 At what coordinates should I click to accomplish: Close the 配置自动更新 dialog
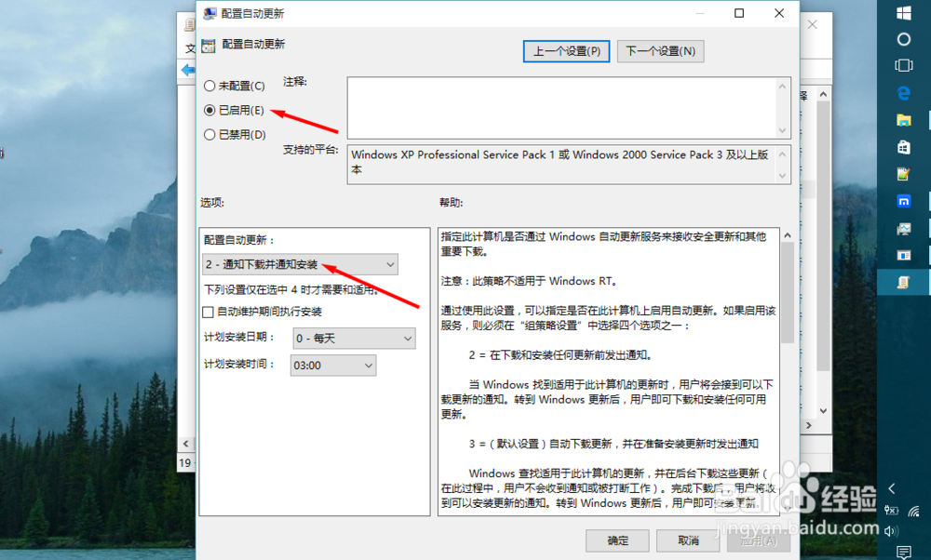point(779,13)
